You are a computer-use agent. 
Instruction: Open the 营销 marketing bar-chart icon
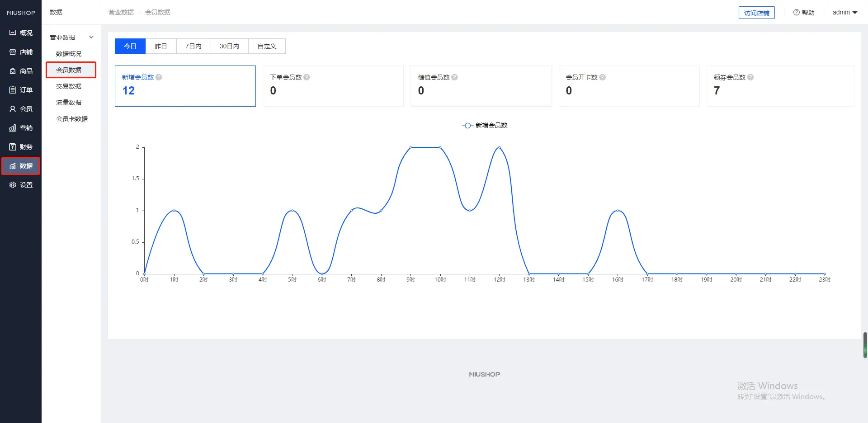[13, 128]
